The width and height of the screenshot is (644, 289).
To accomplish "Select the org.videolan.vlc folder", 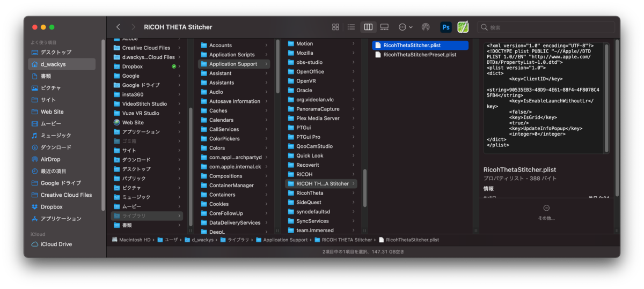I will click(x=321, y=100).
